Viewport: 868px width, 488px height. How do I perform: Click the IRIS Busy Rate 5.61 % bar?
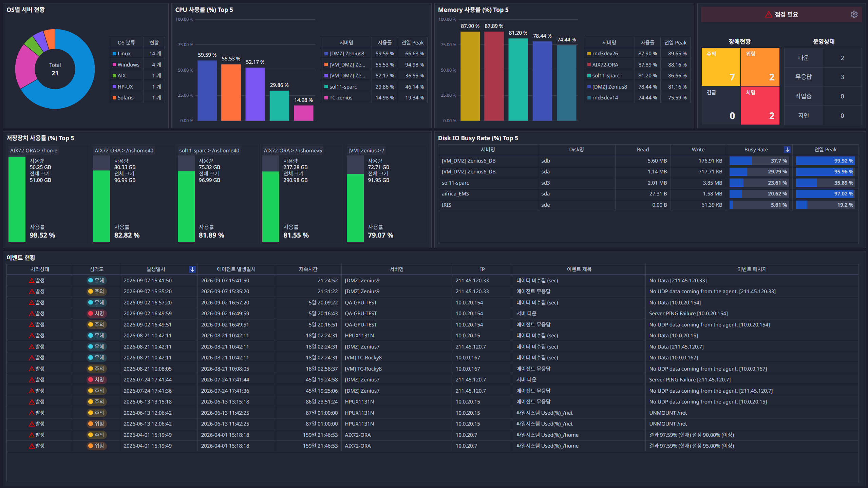coord(759,205)
